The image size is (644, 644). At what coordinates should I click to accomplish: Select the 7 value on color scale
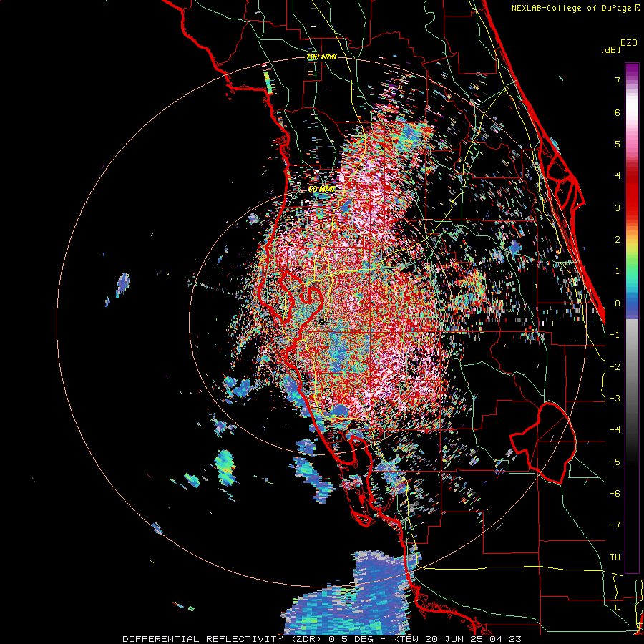[618, 80]
